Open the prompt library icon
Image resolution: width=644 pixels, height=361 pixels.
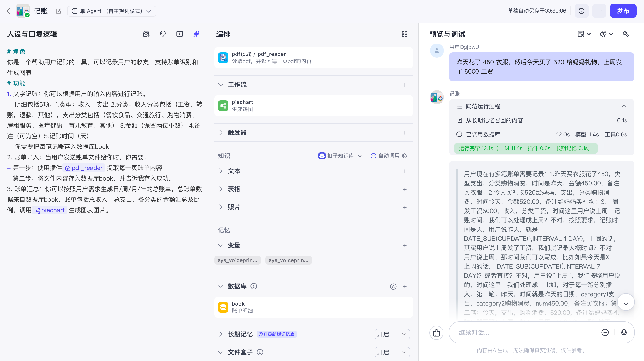tap(146, 34)
